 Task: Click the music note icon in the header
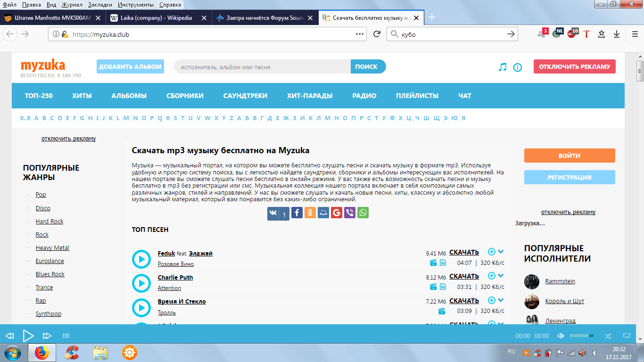point(503,67)
